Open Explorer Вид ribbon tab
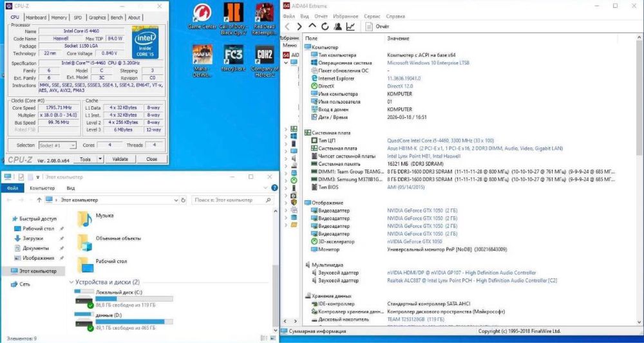This screenshot has height=343, width=644. 71,188
